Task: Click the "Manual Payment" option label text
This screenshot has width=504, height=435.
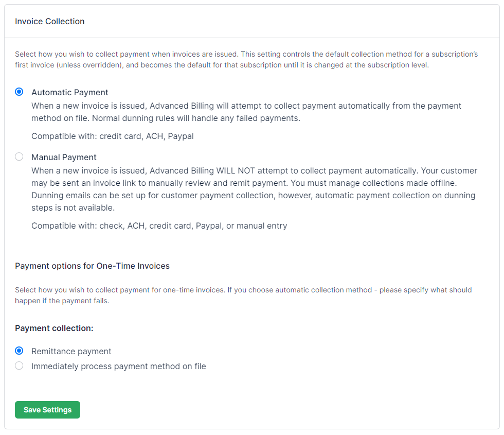Action: [64, 157]
